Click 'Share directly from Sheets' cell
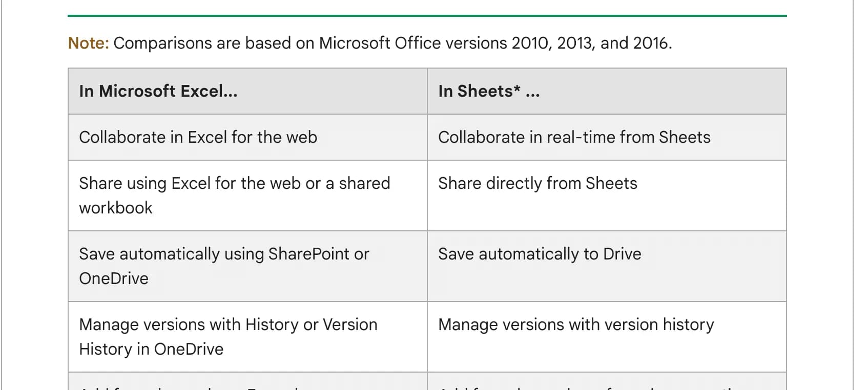The image size is (868, 390). coord(607,196)
